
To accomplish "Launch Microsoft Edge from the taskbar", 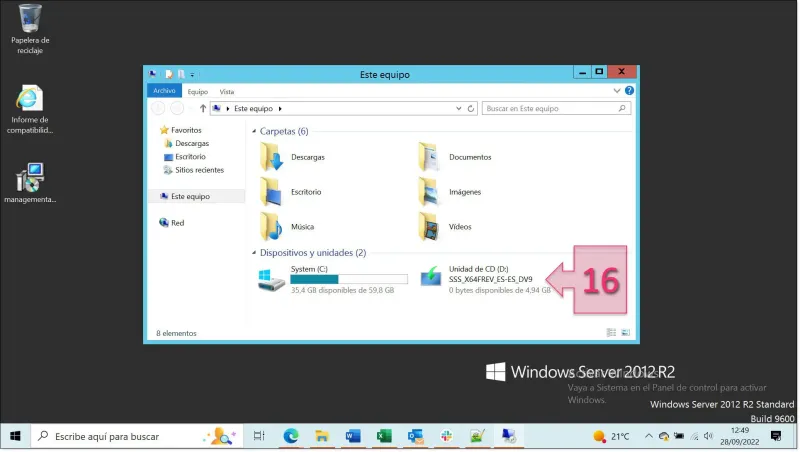I will click(291, 436).
